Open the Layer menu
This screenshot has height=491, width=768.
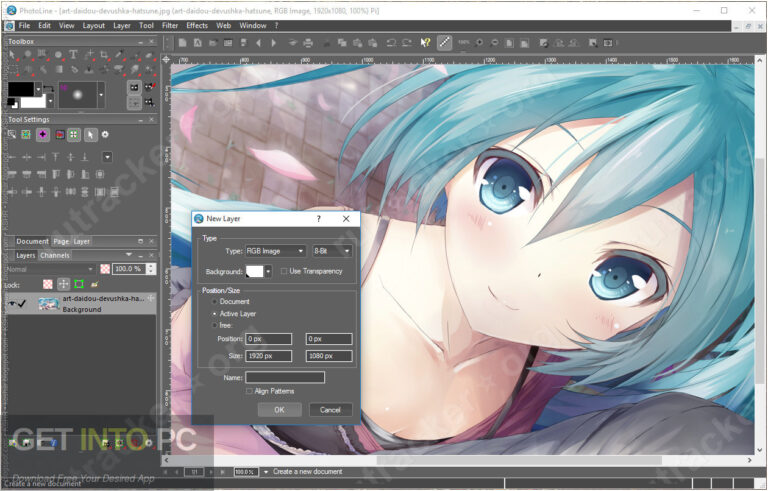click(x=121, y=25)
